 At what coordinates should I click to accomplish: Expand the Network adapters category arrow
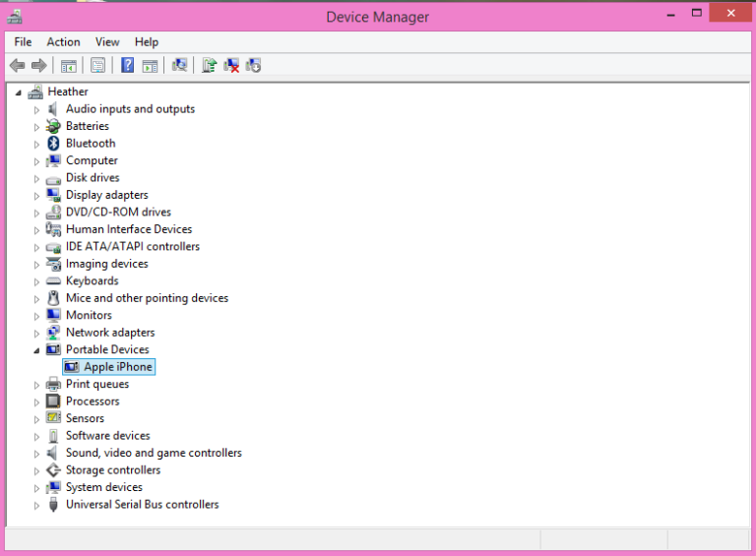(x=37, y=333)
